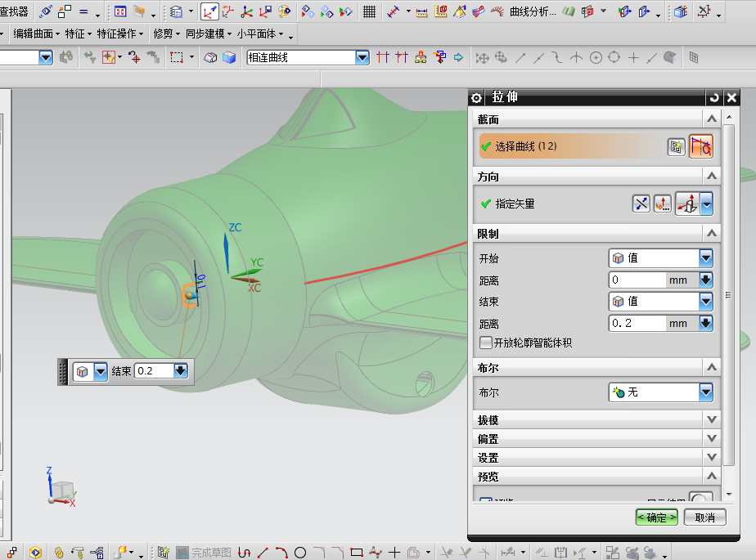Image resolution: width=756 pixels, height=560 pixels.
Task: Click the 取消 button to cancel the extrude
Action: 704,517
